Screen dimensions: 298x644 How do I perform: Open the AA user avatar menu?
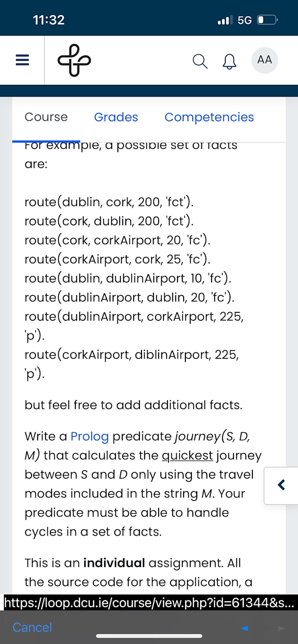coord(265,60)
